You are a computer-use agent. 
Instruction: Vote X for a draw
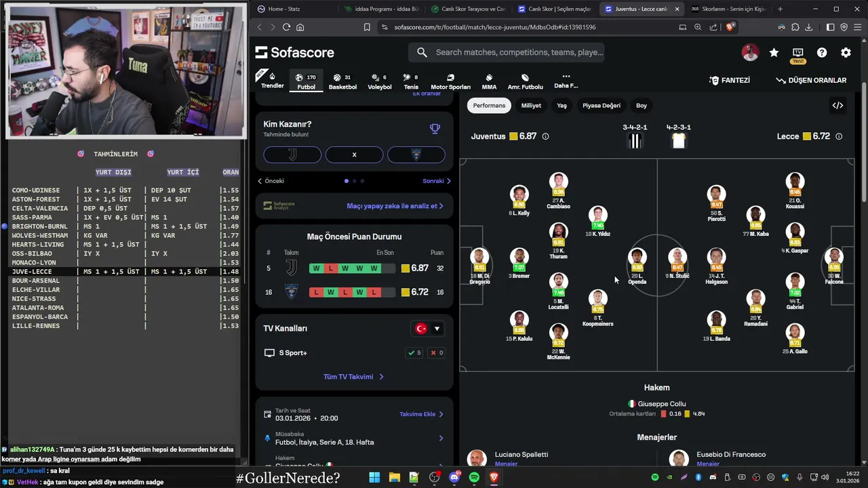[354, 155]
